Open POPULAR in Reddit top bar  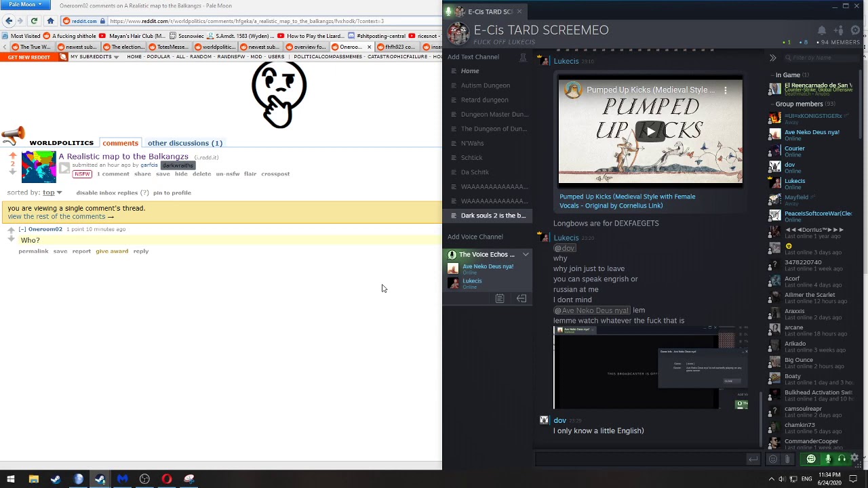[x=159, y=57]
